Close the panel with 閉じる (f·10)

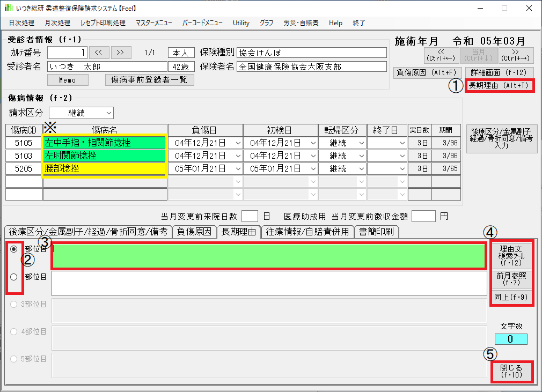(510, 371)
